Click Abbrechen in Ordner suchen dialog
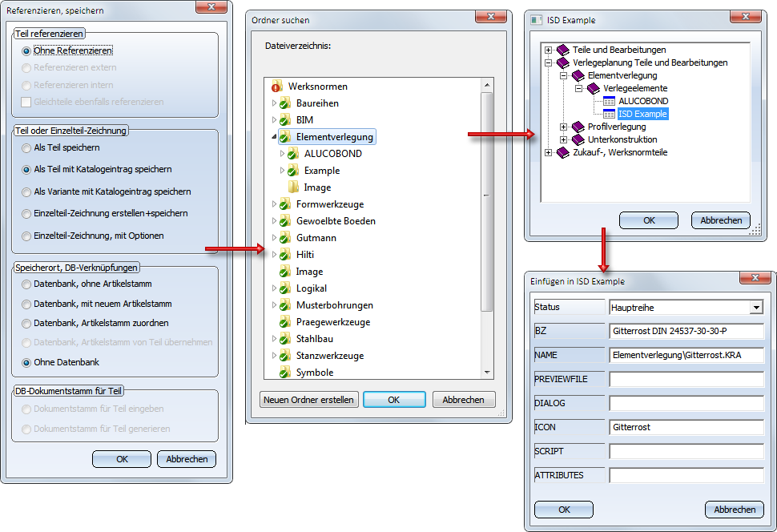The width and height of the screenshot is (777, 532). click(463, 400)
